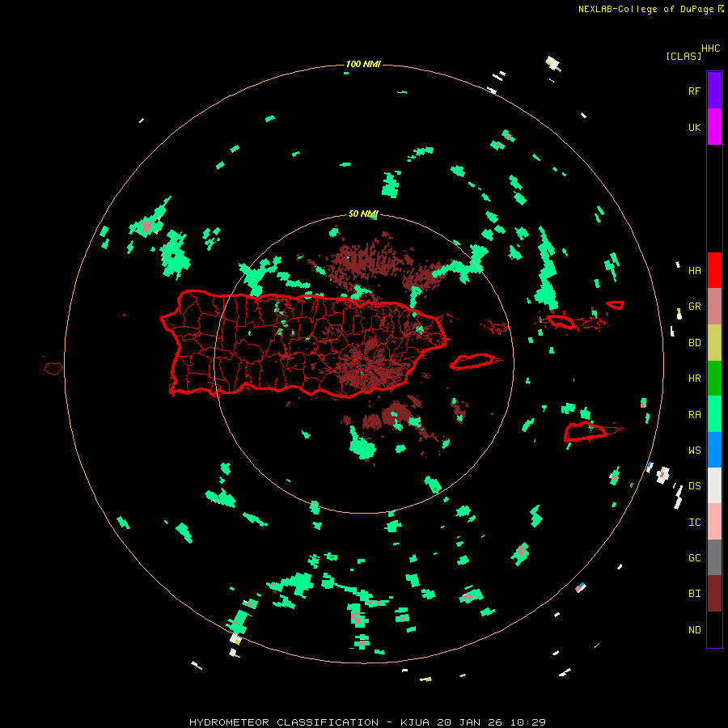Image resolution: width=728 pixels, height=728 pixels.
Task: Click the '50 NMI' range ring label
Action: 363,214
